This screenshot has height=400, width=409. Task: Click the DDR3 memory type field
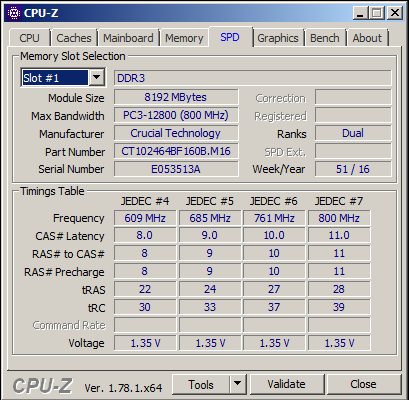(253, 78)
